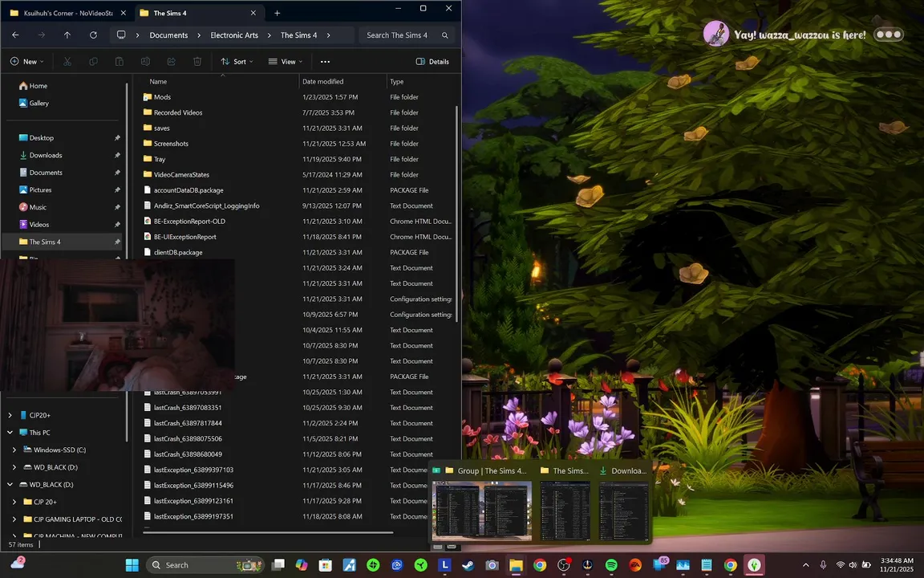Add a new File Explorer tab
Viewport: 924px width, 578px height.
point(277,13)
